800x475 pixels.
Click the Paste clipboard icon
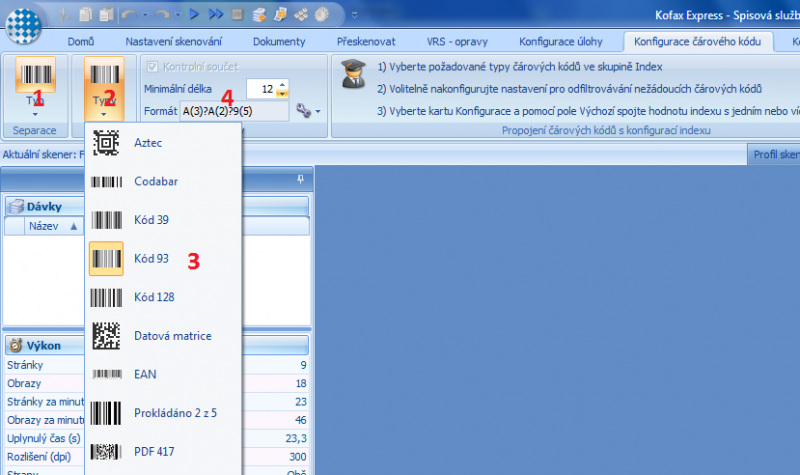point(106,15)
